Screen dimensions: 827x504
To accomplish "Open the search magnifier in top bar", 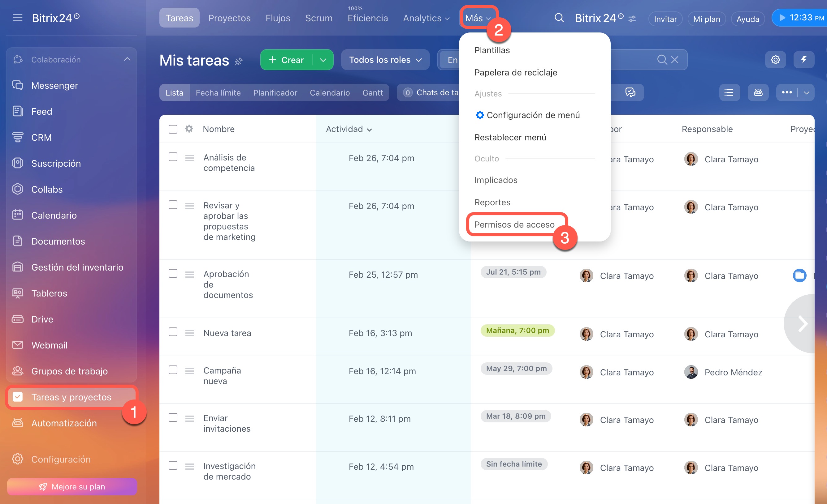I will 559,18.
